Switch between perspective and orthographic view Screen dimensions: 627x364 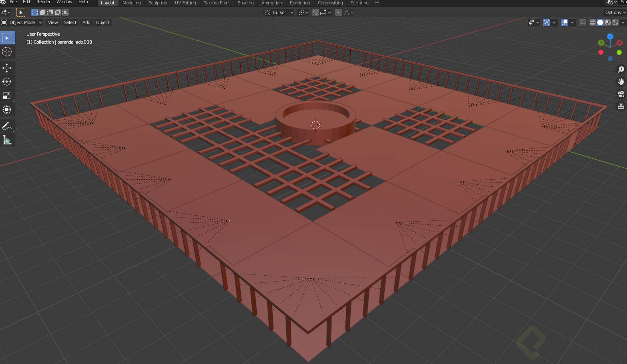621,106
